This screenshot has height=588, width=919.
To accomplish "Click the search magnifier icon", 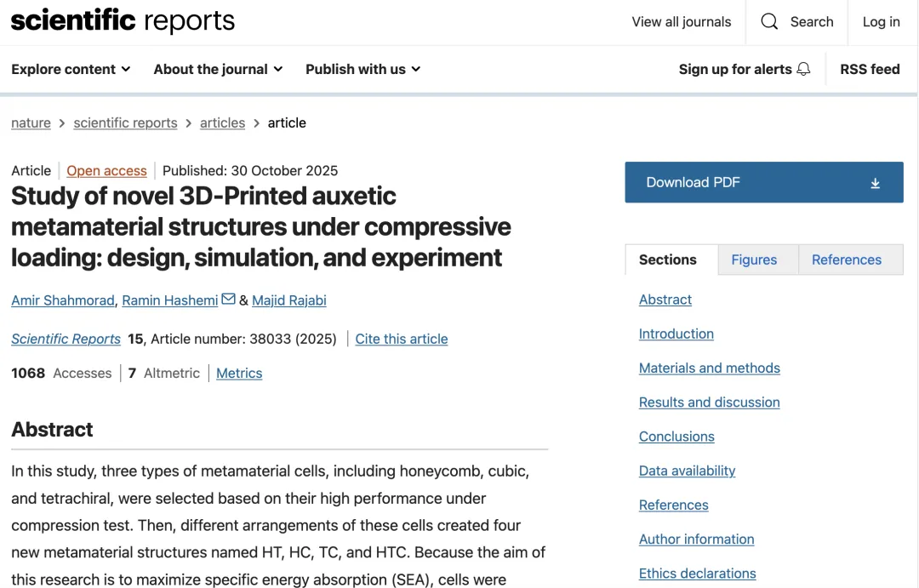I will [x=769, y=21].
